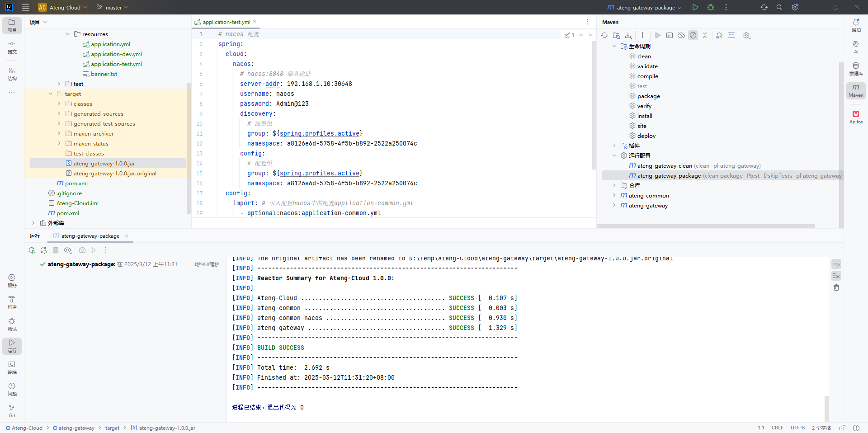Expand the ateng-common Maven module

coord(614,196)
